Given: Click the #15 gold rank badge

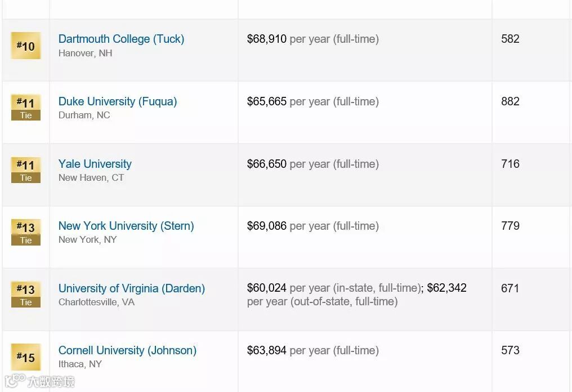Looking at the screenshot, I should 26,357.
